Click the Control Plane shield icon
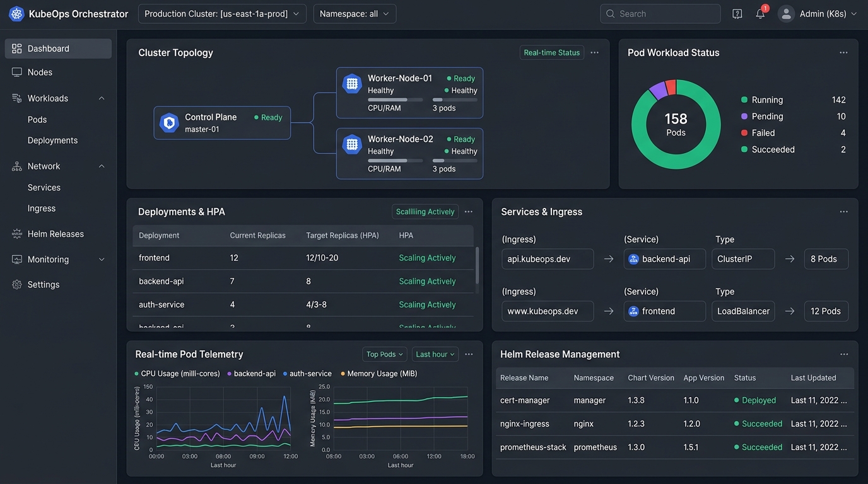868x484 pixels. pyautogui.click(x=169, y=122)
